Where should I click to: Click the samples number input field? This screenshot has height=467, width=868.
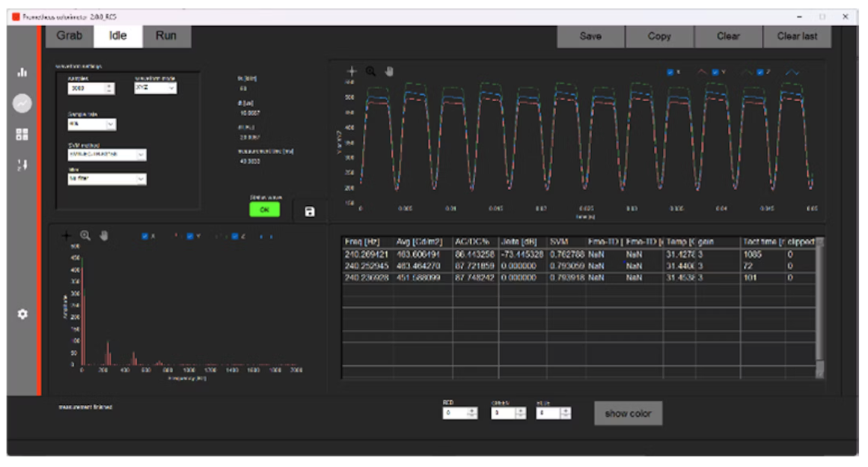click(86, 88)
